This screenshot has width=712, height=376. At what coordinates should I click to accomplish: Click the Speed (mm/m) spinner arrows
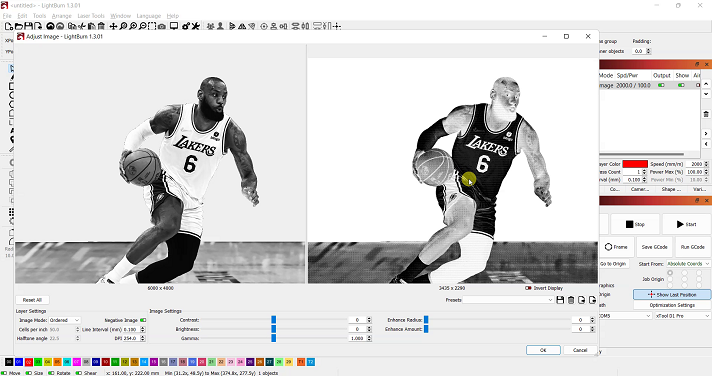pyautogui.click(x=706, y=164)
